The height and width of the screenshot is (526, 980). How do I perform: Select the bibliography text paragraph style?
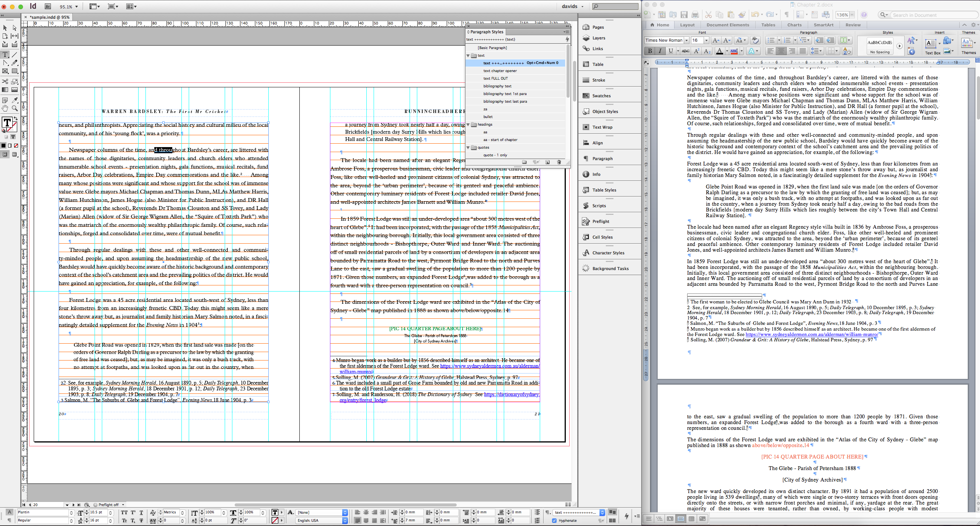(497, 86)
